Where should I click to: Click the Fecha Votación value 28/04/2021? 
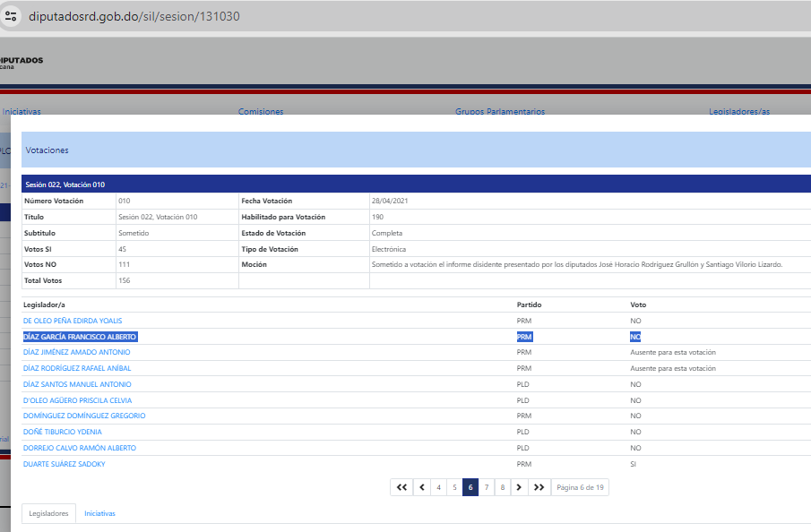[x=390, y=201]
